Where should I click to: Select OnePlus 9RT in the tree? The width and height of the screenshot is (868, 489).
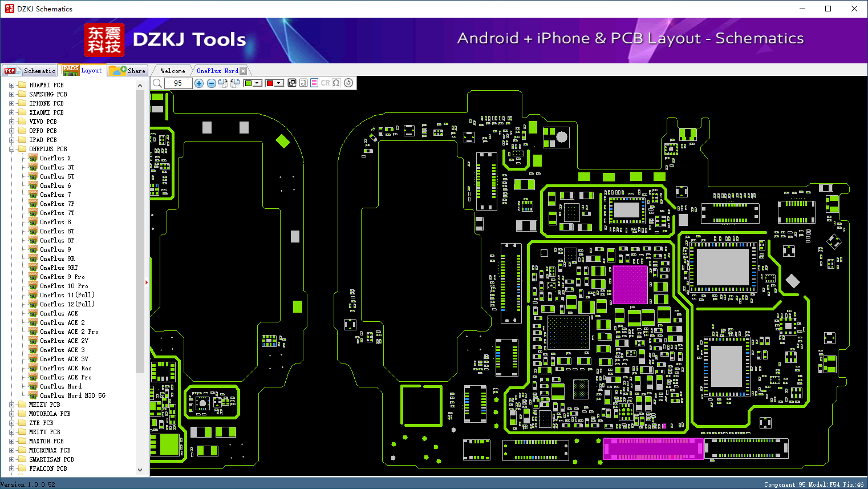coord(59,268)
